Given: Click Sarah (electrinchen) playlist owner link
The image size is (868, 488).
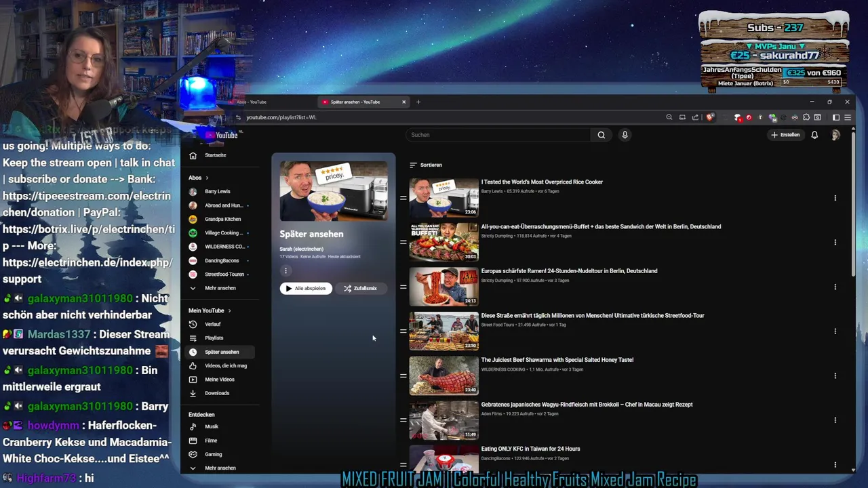Looking at the screenshot, I should tap(301, 249).
